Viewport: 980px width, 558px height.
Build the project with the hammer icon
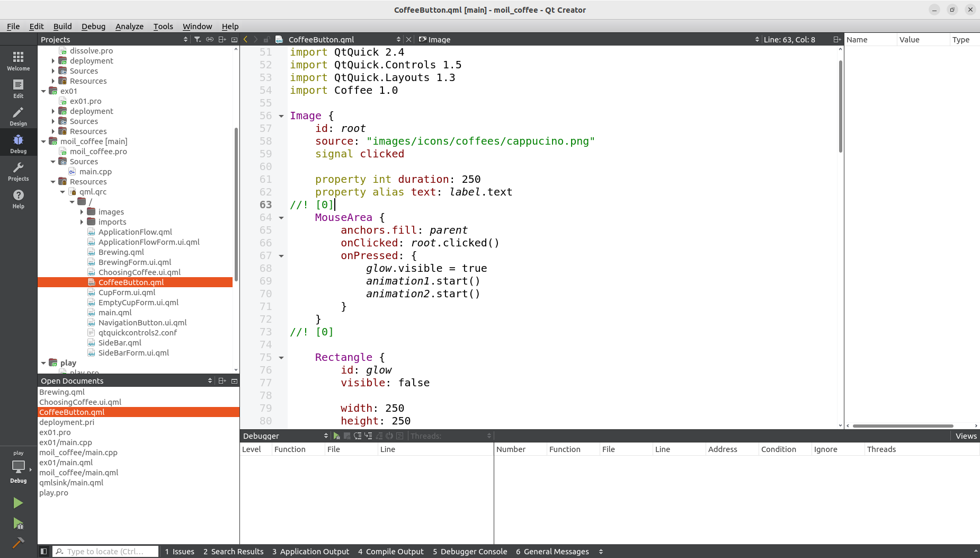[17, 543]
